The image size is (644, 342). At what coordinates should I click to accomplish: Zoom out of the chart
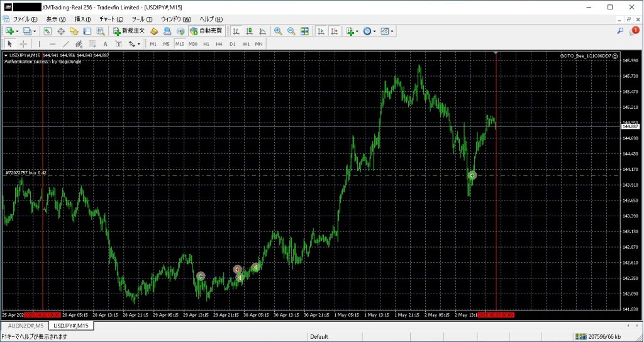(x=291, y=31)
